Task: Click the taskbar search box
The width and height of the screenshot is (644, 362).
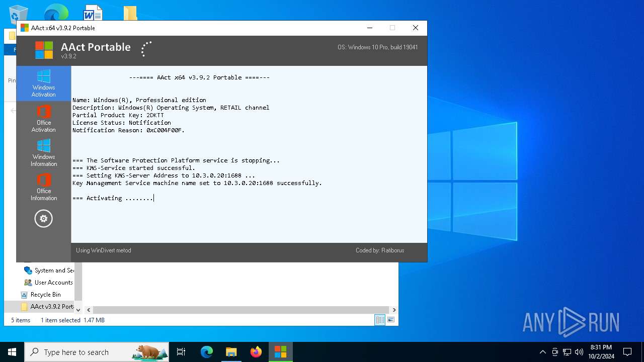Action: [97, 352]
